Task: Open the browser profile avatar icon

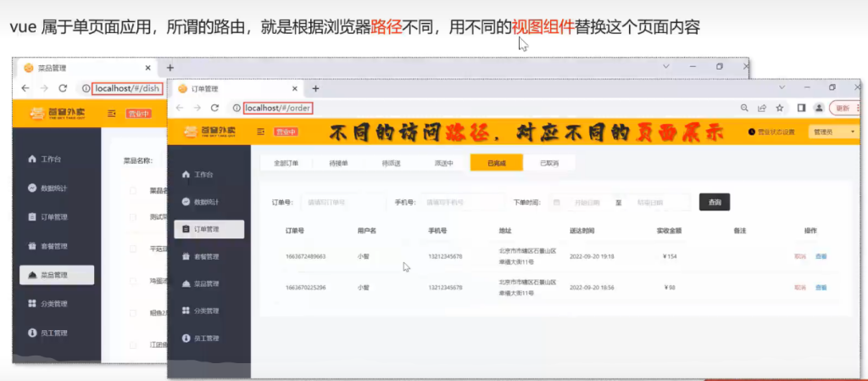Action: tap(819, 108)
